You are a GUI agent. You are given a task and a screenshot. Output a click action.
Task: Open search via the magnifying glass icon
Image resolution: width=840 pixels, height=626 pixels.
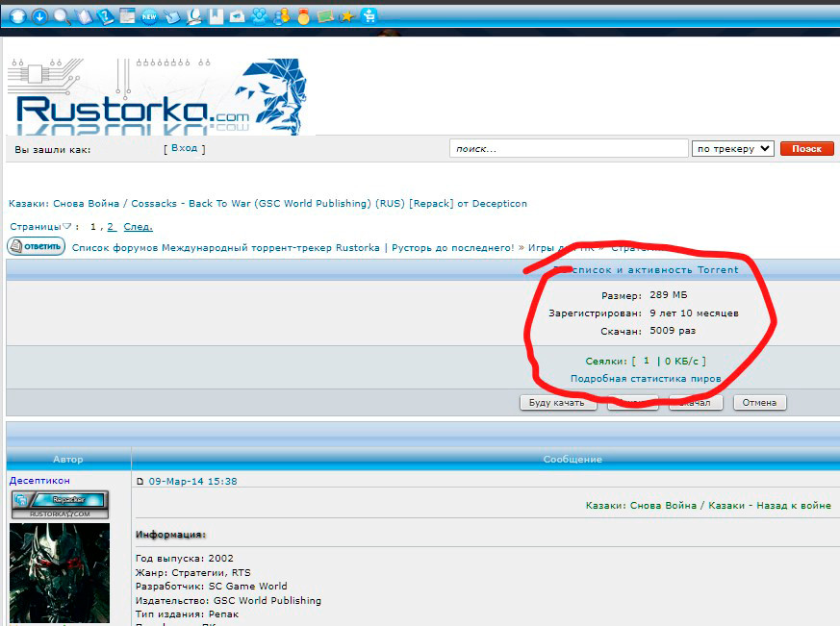point(63,15)
